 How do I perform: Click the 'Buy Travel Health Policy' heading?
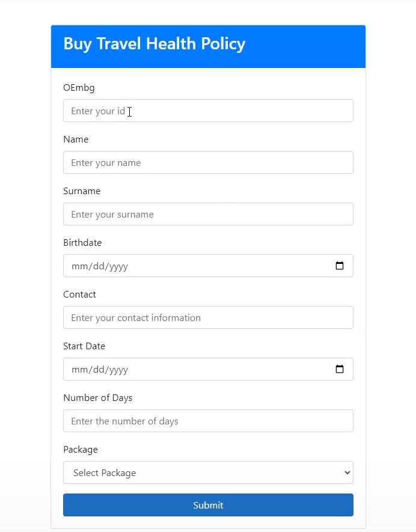tap(154, 44)
